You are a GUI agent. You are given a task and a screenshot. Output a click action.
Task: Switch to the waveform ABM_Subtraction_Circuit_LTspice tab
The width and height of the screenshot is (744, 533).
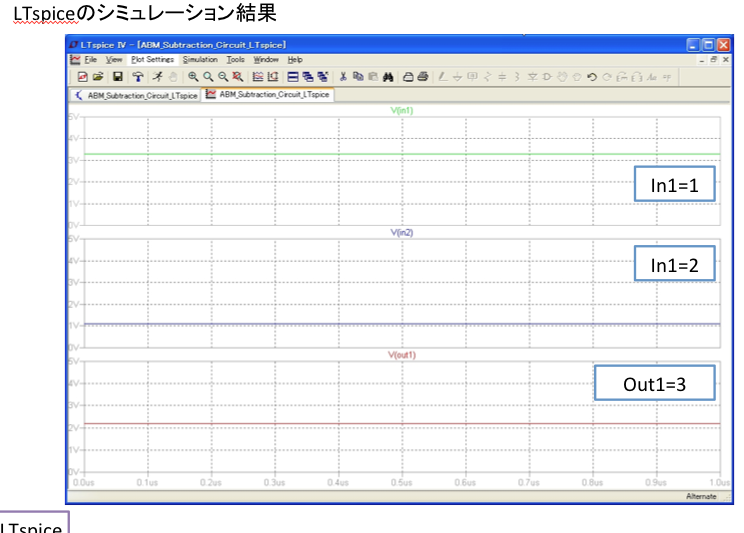(x=268, y=94)
